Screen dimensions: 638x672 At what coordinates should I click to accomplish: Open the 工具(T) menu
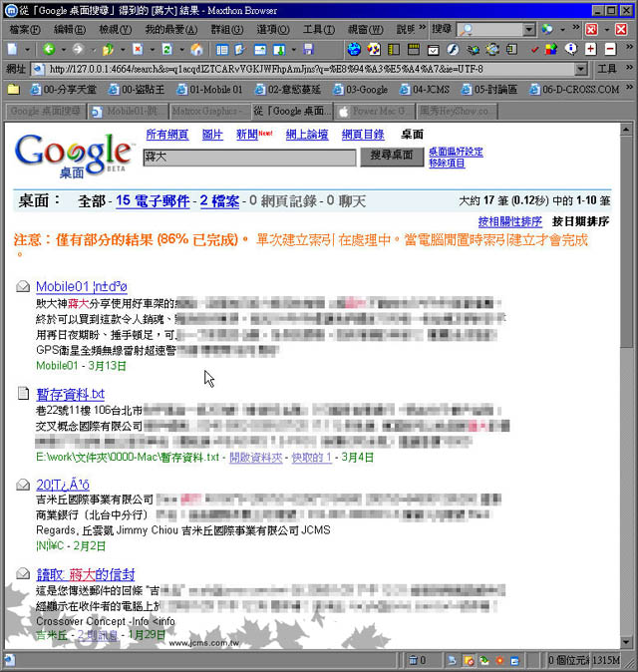tap(319, 30)
